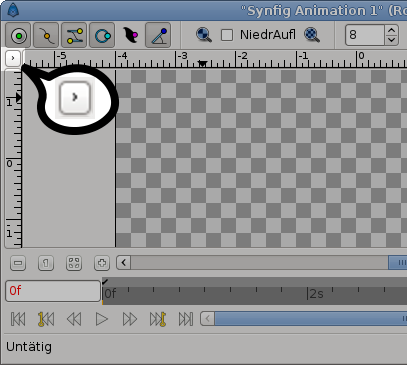Click the Synfig window icon in title bar
Viewport: 407px width, 365px height.
13,10
